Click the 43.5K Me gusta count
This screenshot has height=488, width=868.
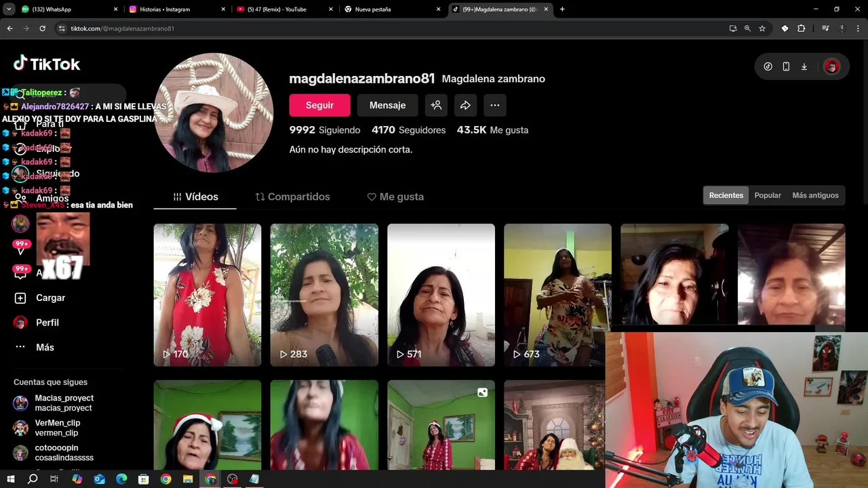[492, 130]
